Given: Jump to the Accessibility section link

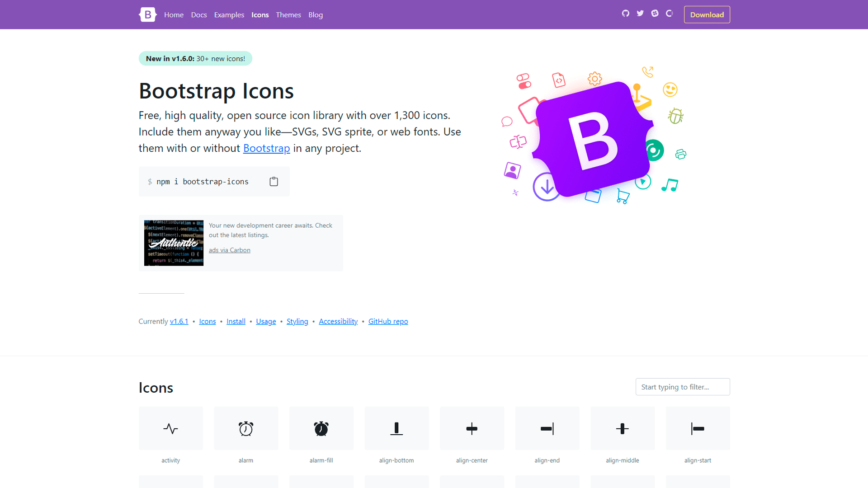Looking at the screenshot, I should [x=338, y=321].
